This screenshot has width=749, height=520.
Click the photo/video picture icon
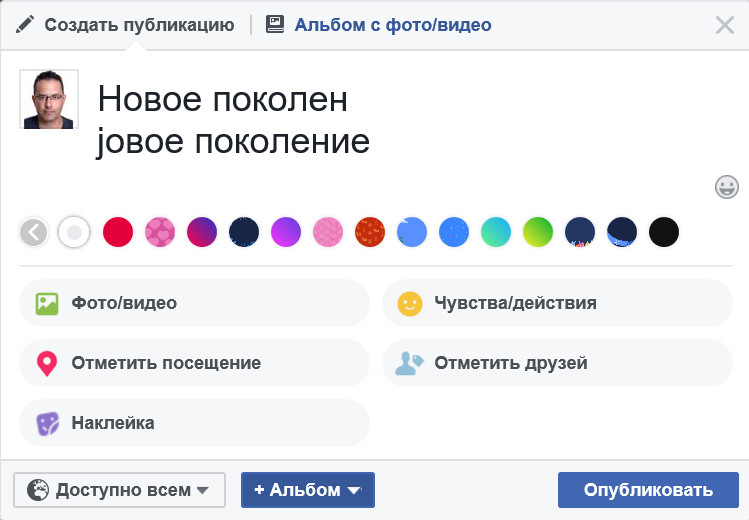pos(47,303)
